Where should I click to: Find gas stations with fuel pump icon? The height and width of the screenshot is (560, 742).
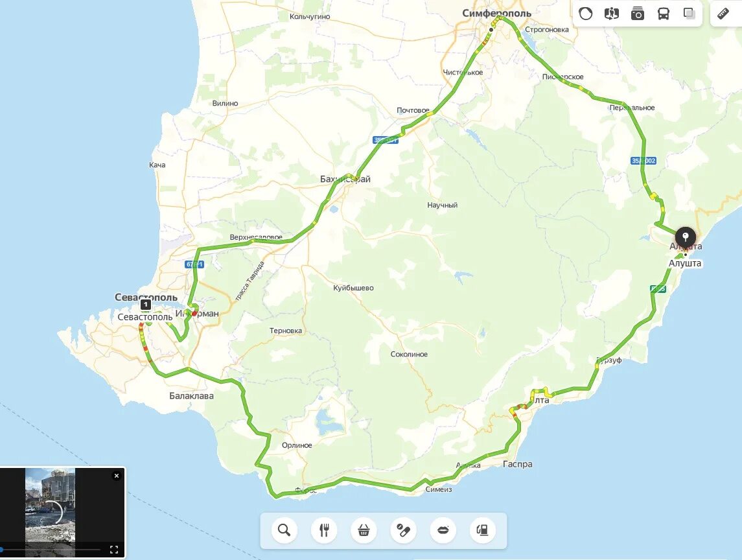[482, 530]
